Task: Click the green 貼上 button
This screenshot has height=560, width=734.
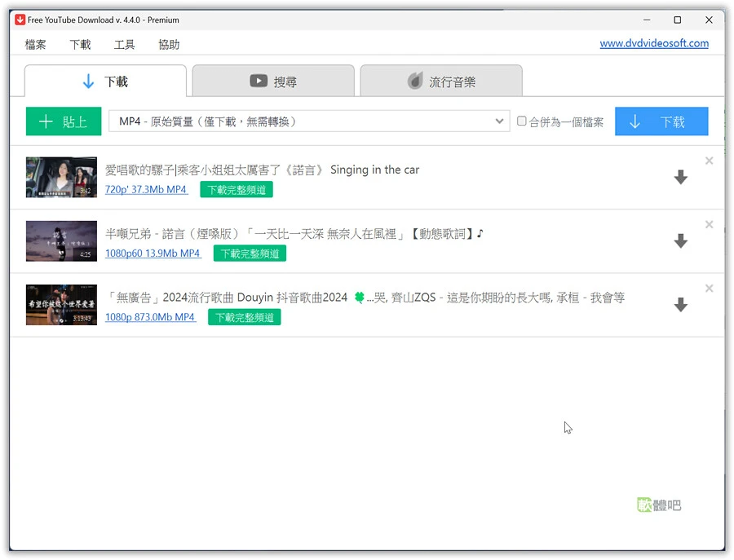Action: pyautogui.click(x=64, y=121)
